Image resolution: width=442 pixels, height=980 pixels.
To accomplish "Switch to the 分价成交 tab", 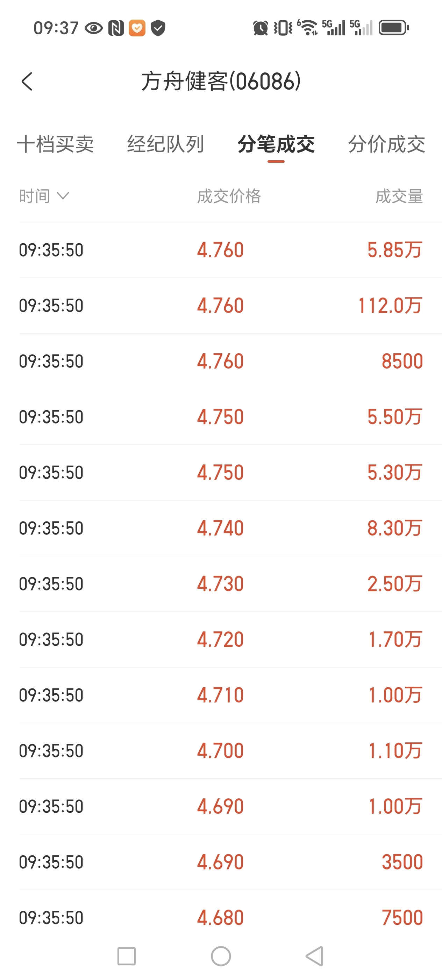I will (x=386, y=144).
